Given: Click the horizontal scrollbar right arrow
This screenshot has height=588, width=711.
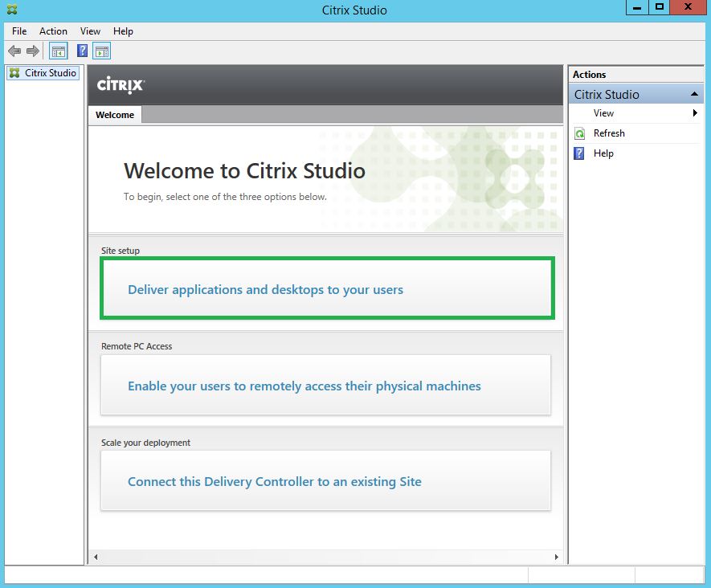Looking at the screenshot, I should click(557, 557).
